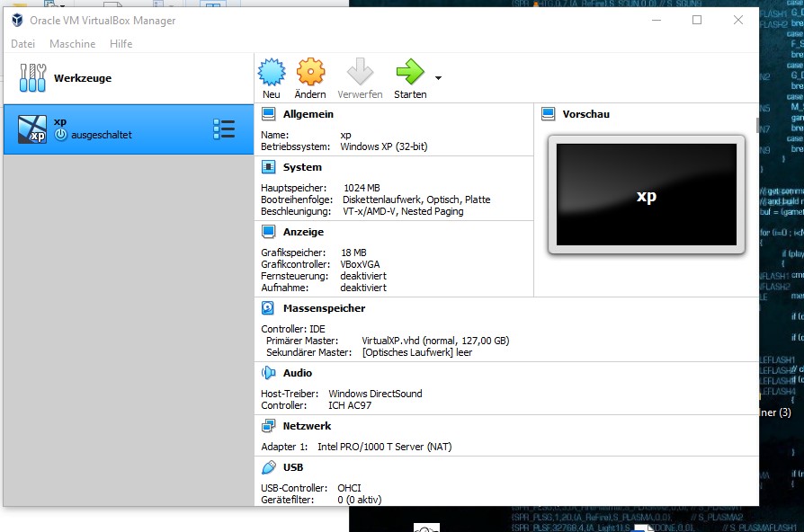Screen dimensions: 804x532
Task: Click the details pane vertical scrollbar
Action: [x=757, y=125]
